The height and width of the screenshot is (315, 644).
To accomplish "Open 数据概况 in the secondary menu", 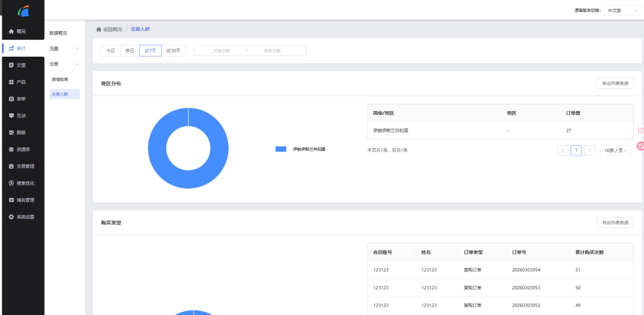I will click(58, 33).
